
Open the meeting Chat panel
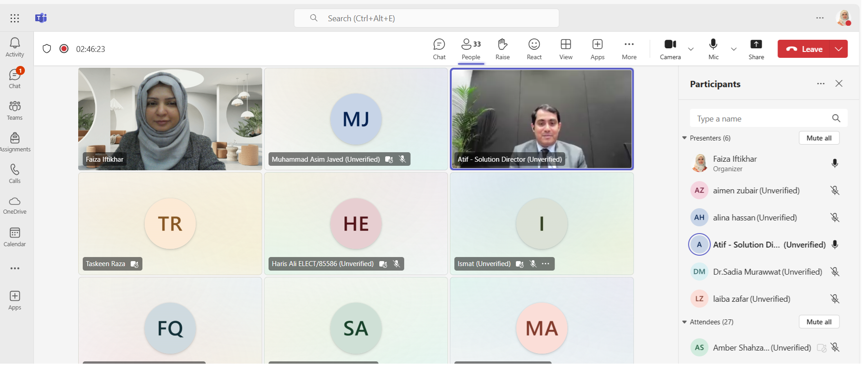click(x=439, y=49)
